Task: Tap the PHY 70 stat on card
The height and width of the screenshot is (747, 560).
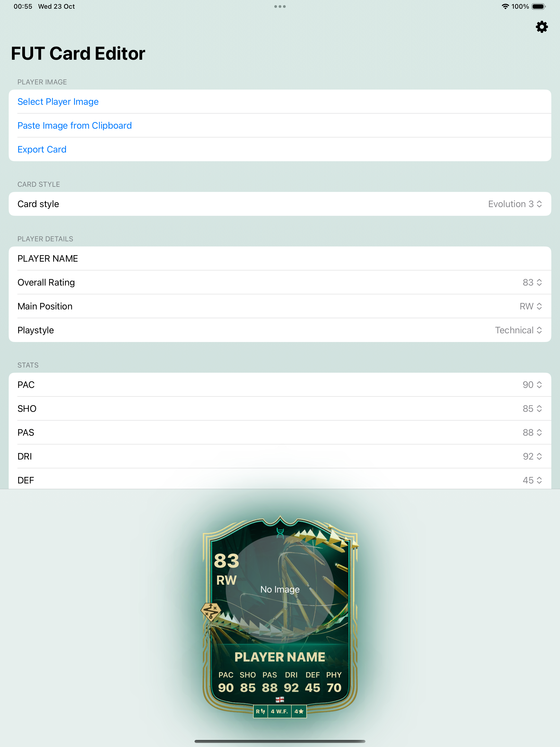Action: [334, 682]
